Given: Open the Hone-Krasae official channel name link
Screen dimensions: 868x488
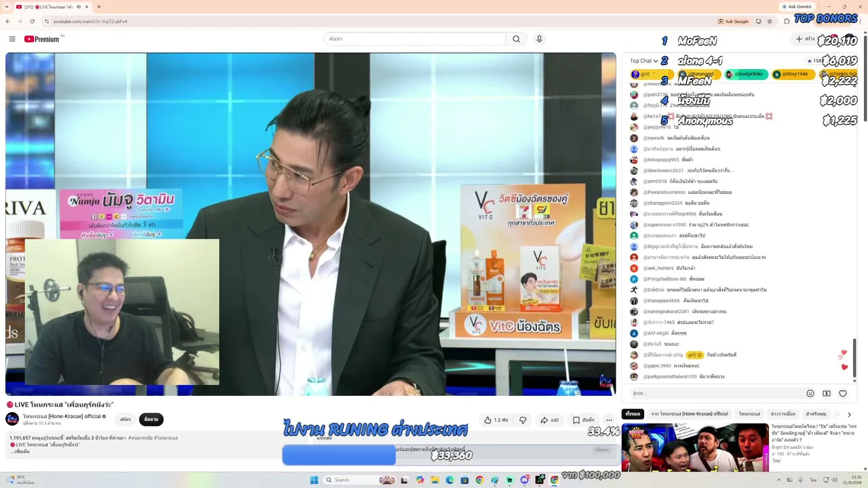Looking at the screenshot, I should pyautogui.click(x=62, y=416).
